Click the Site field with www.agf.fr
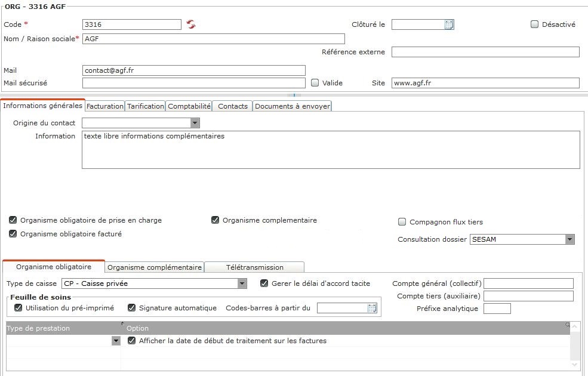 pos(486,83)
